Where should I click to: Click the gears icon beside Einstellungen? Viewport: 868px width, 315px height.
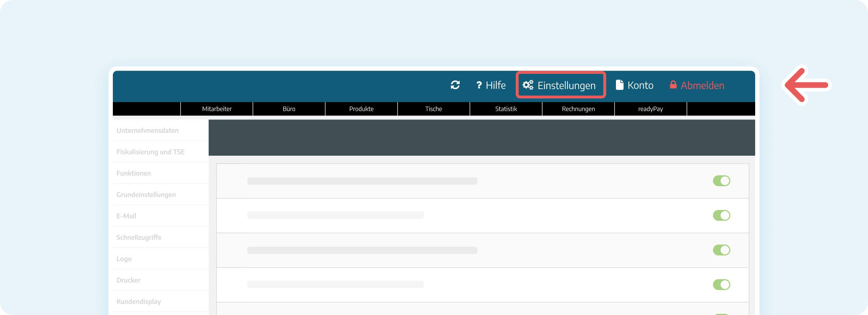528,85
